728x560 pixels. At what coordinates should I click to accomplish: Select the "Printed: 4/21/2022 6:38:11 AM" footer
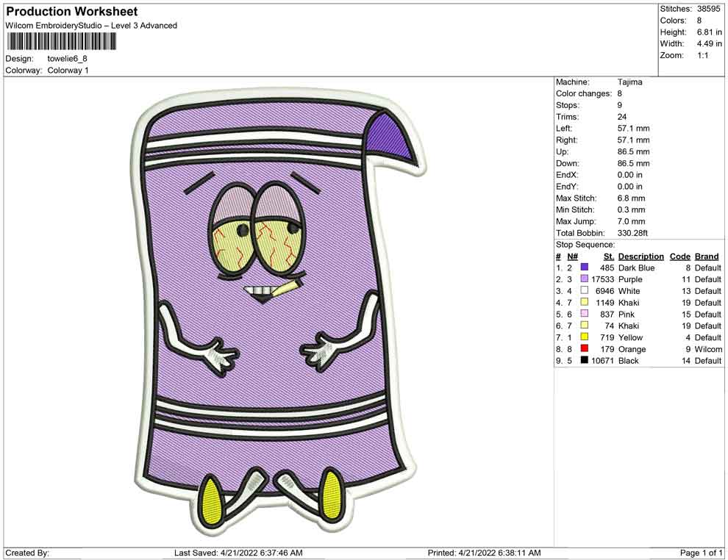tap(484, 553)
